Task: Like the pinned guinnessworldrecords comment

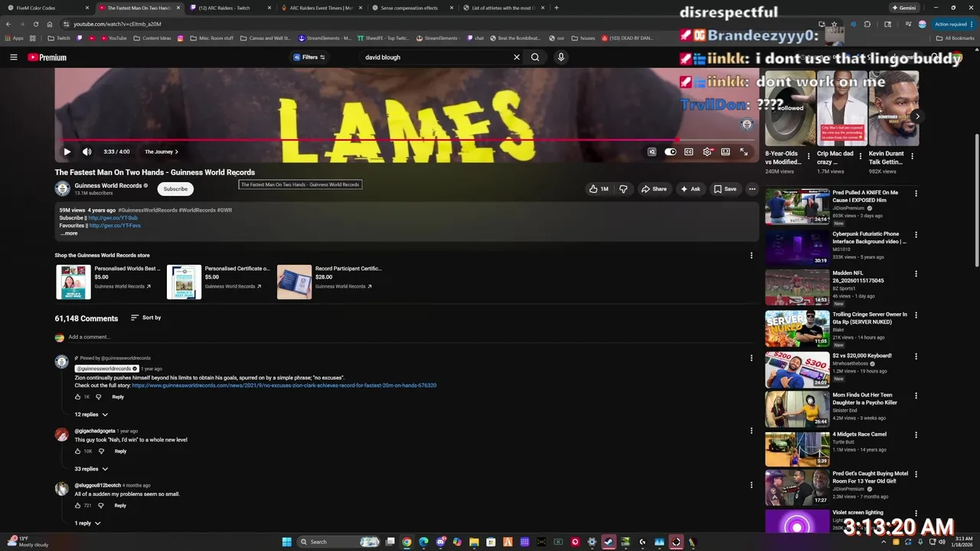Action: [x=77, y=397]
